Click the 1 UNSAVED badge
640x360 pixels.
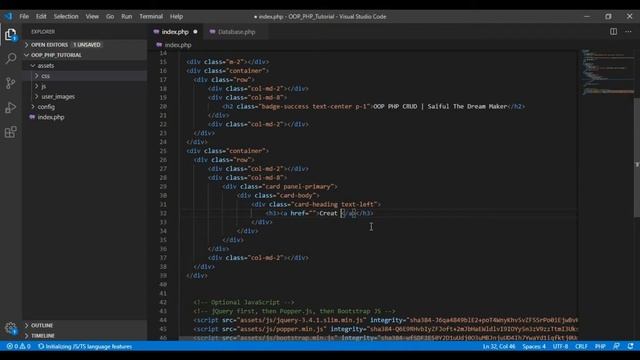(87, 44)
